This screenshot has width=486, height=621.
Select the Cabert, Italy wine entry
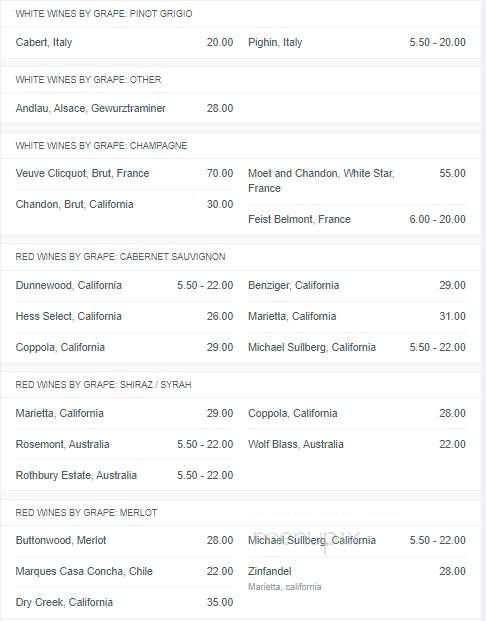click(x=124, y=42)
